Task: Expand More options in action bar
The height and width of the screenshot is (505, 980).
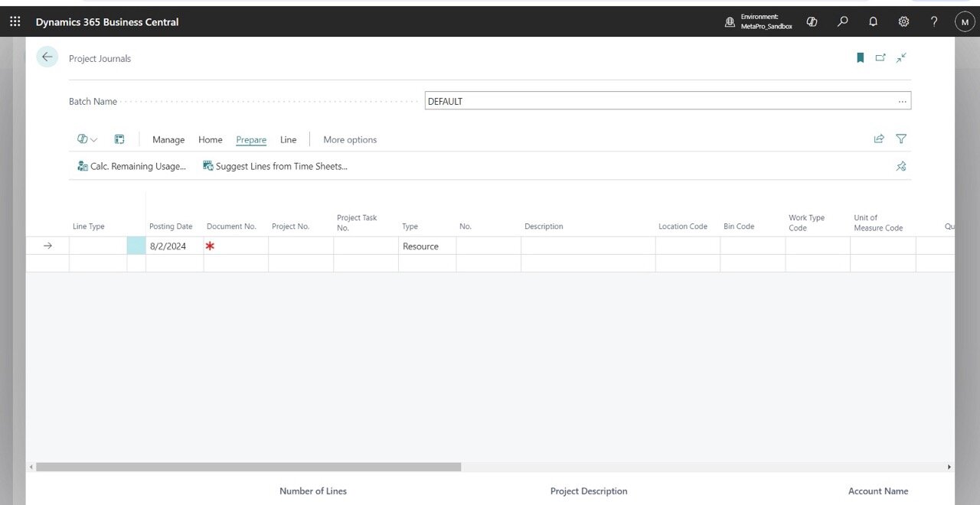Action: (350, 139)
